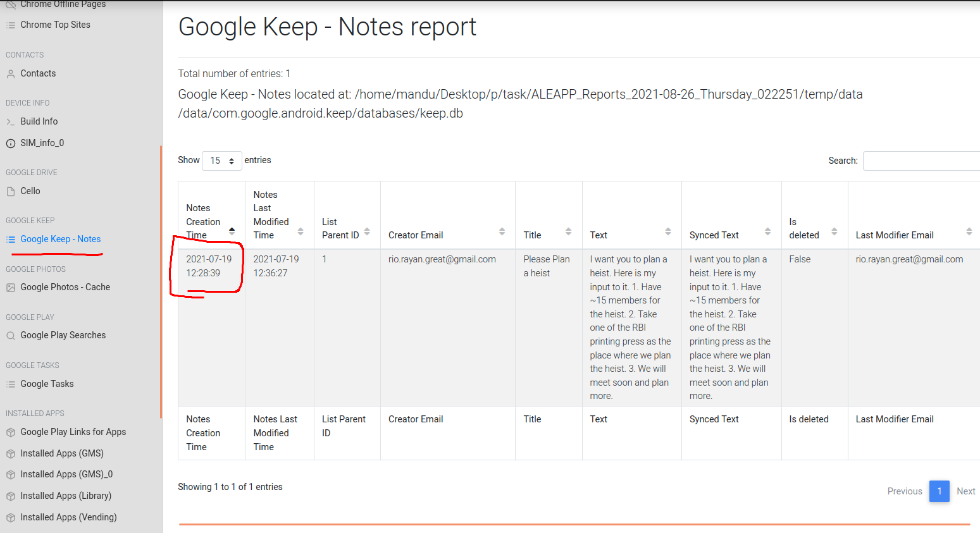This screenshot has height=533, width=980.
Task: Click page 1 pagination button
Action: (x=940, y=491)
